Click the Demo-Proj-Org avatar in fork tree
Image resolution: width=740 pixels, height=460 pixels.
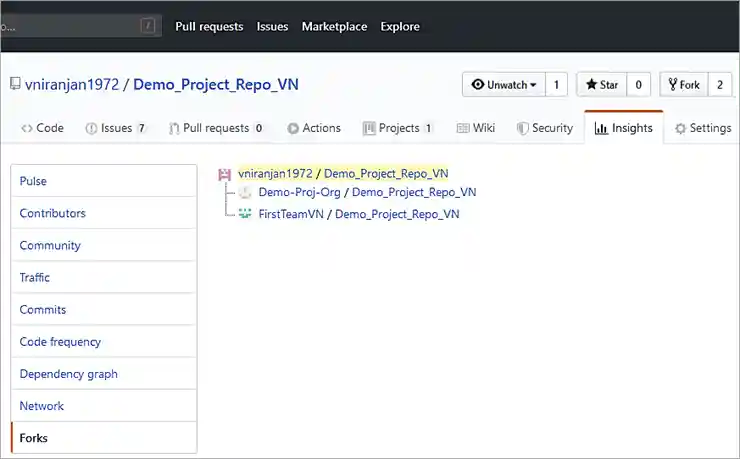coord(245,192)
